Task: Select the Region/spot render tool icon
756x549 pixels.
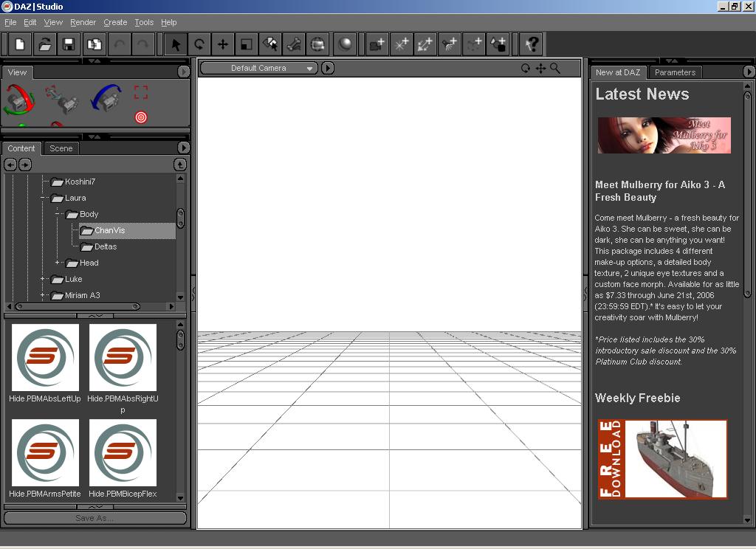Action: (317, 44)
